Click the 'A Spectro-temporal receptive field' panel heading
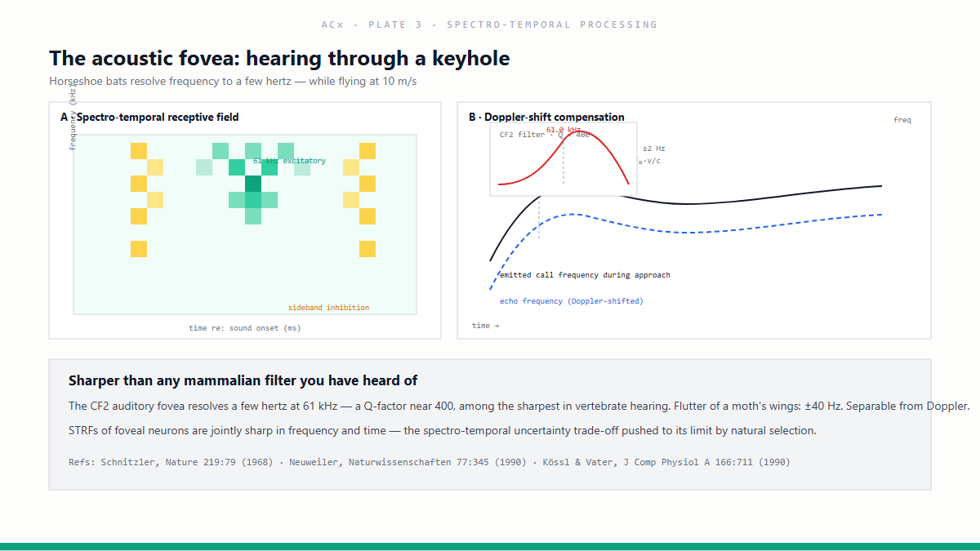The image size is (980, 551). [x=149, y=117]
